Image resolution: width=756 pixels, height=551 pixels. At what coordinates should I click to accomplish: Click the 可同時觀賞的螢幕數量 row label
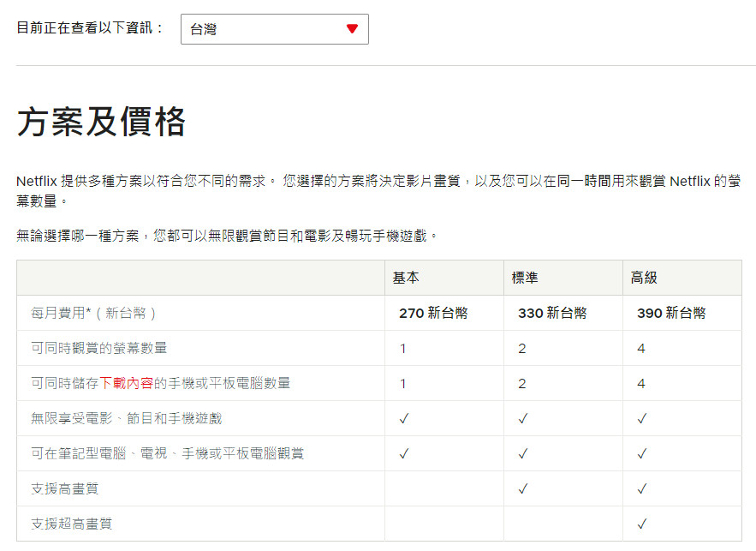[98, 348]
